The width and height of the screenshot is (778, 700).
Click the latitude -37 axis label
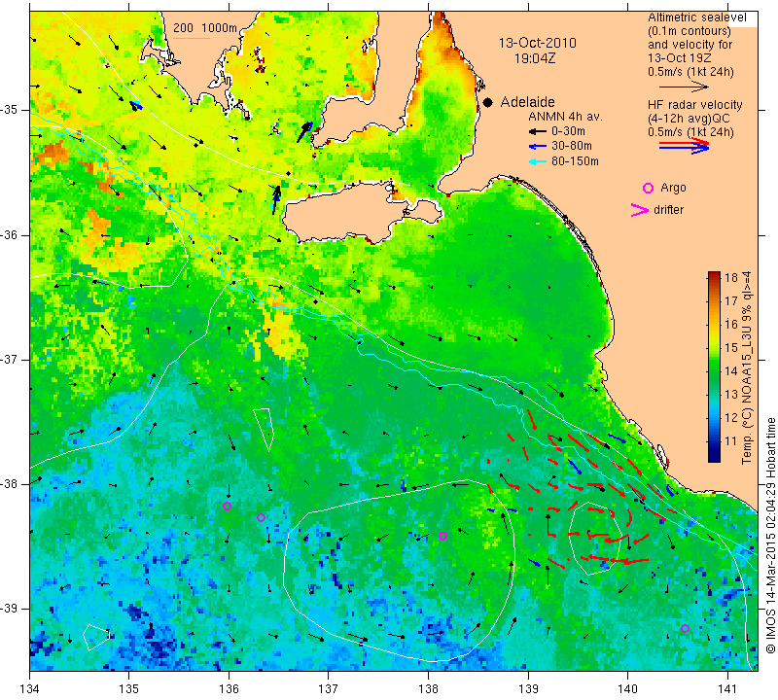[x=9, y=359]
